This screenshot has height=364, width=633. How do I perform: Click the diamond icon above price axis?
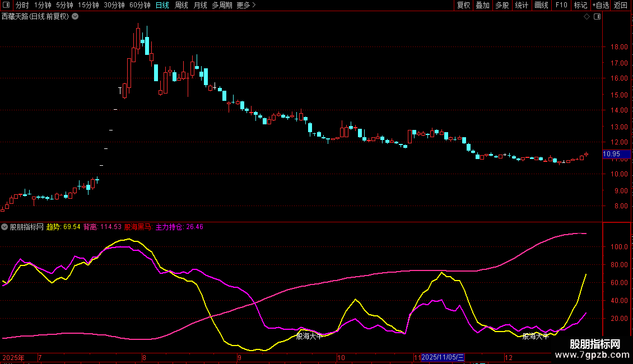[587, 17]
